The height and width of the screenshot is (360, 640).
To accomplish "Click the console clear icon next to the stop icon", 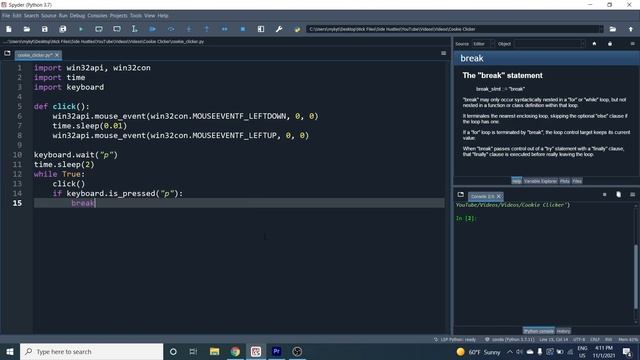I will click(x=618, y=195).
